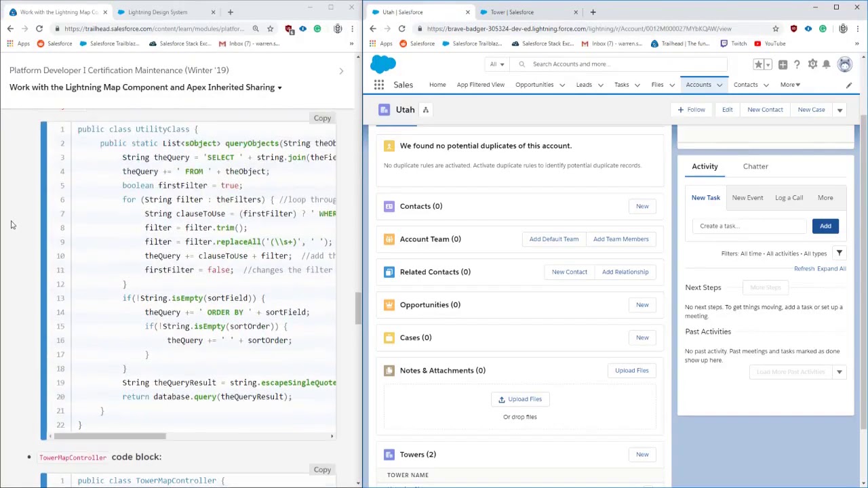868x488 pixels.
Task: Click the pencil icon to edit the nav bar
Action: point(849,85)
